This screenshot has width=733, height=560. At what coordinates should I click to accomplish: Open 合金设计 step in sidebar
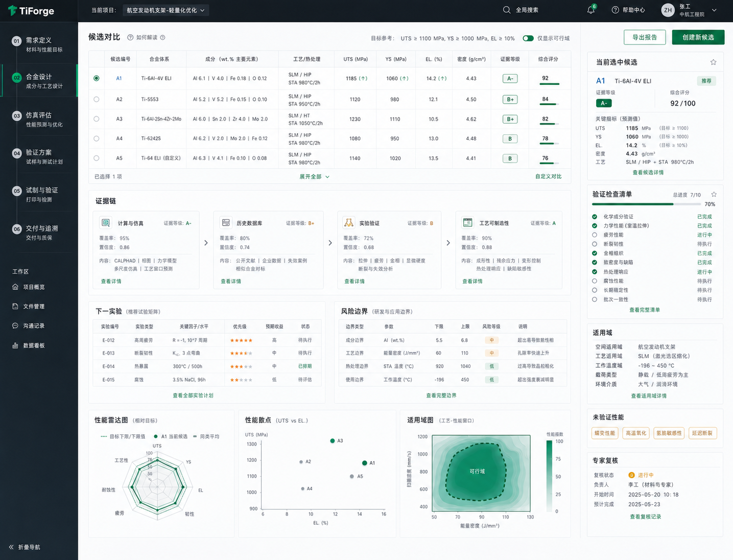39,81
